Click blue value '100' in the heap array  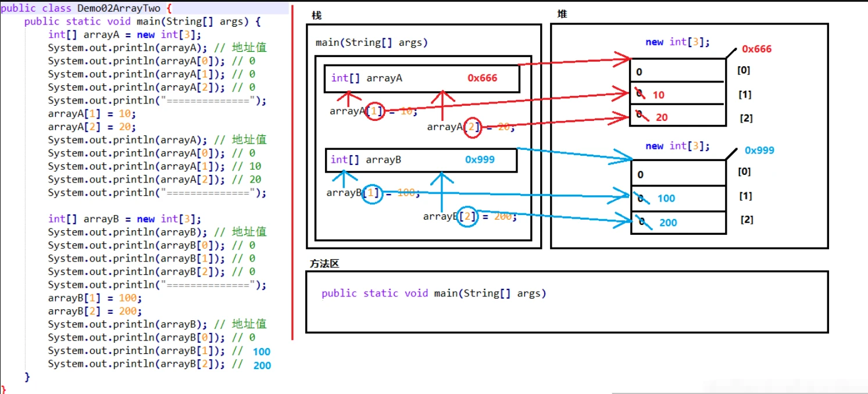point(666,198)
